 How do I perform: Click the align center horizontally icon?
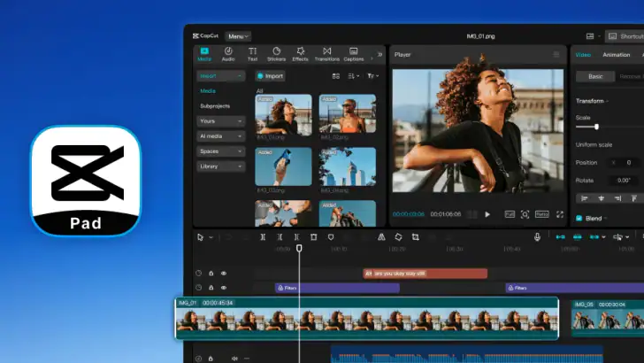click(x=601, y=198)
